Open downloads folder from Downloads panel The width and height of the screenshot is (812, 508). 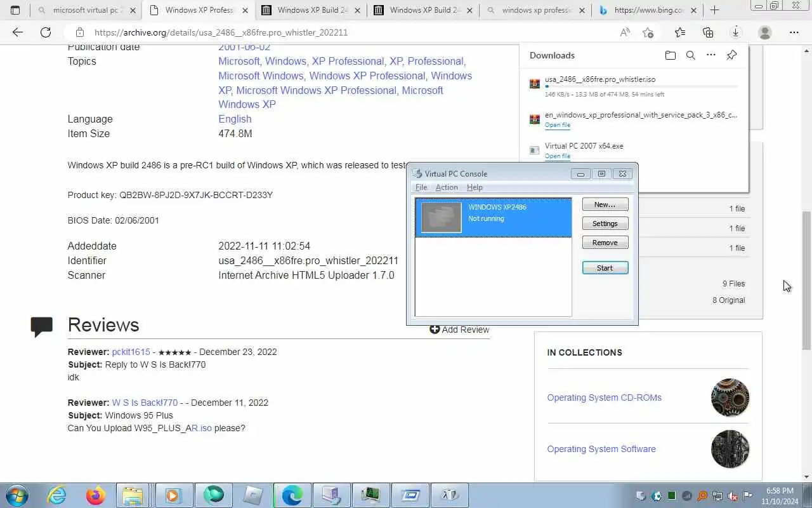pos(671,55)
